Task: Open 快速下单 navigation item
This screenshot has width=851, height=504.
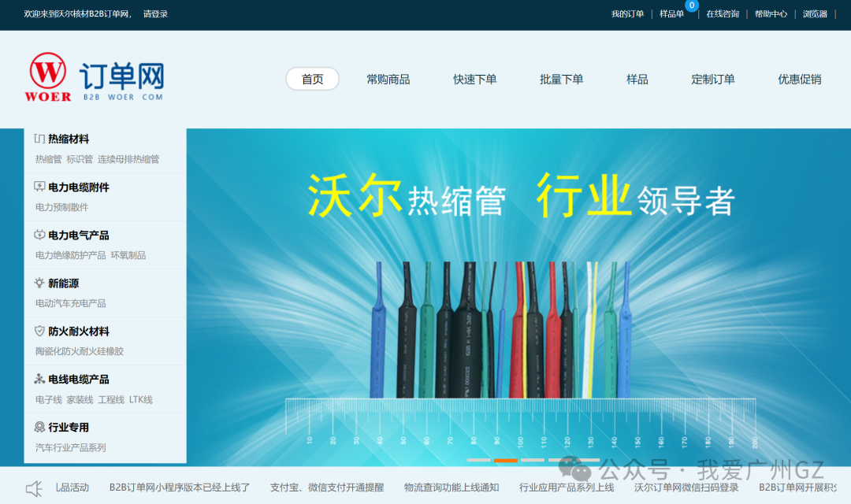Action: pos(475,80)
